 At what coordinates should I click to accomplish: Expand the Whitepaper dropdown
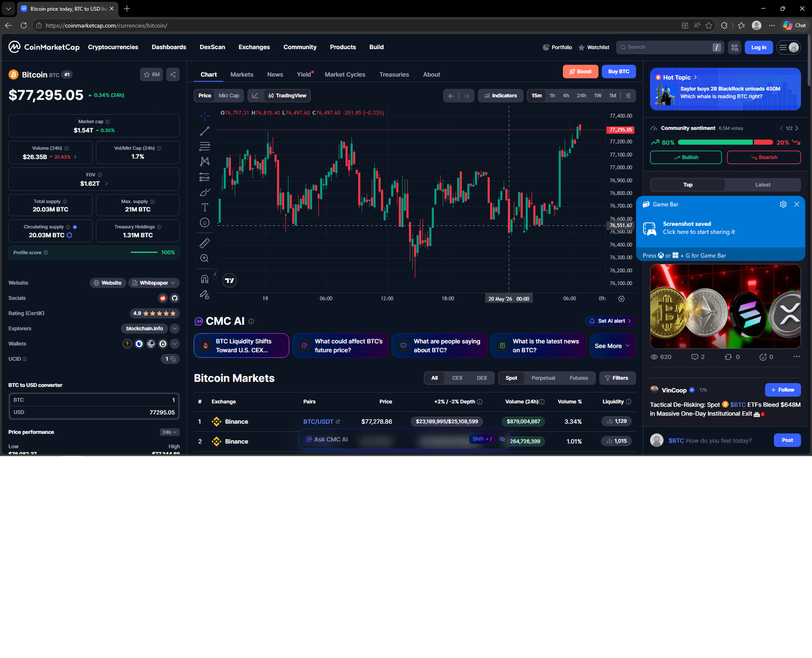pyautogui.click(x=154, y=283)
